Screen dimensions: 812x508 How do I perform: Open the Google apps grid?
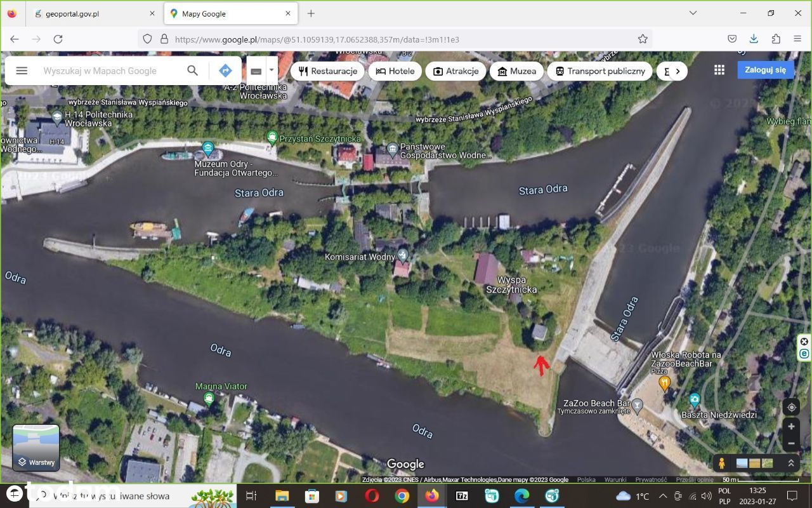[719, 70]
